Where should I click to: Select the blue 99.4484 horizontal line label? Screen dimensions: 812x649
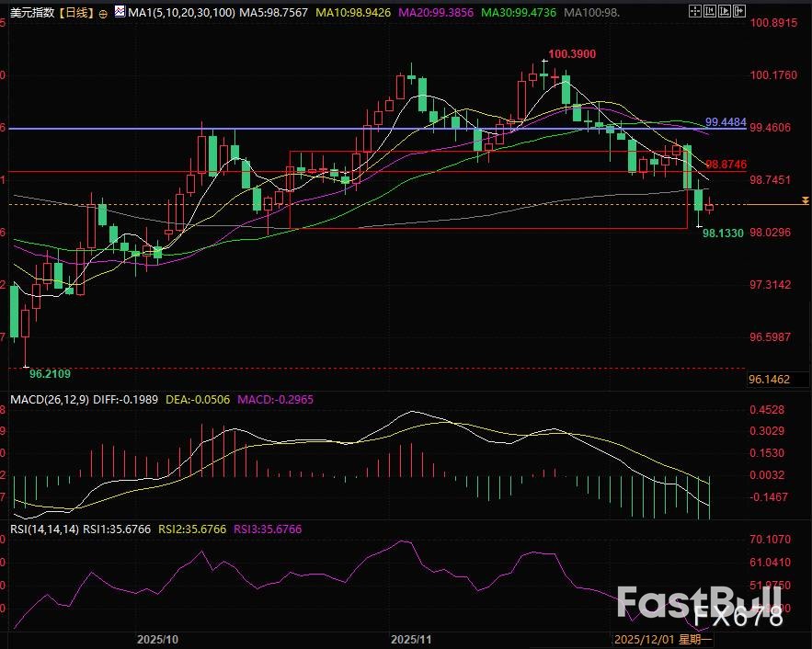coord(726,122)
